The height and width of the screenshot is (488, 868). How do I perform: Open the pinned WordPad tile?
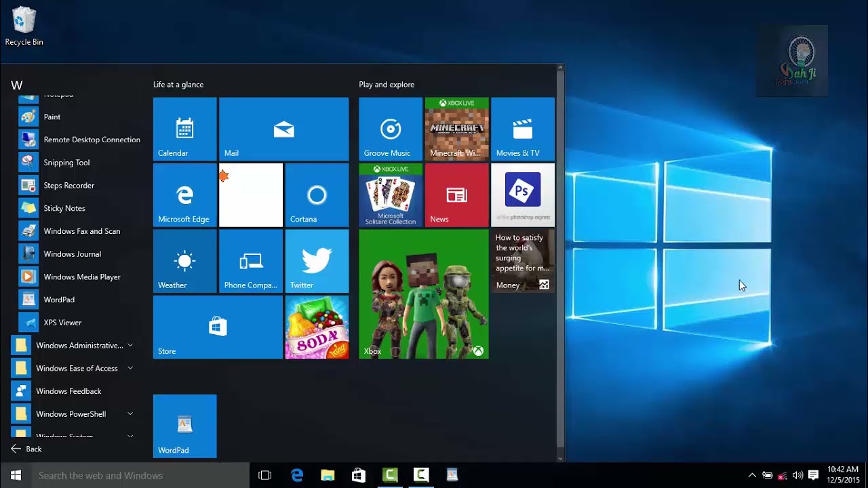[x=184, y=426]
